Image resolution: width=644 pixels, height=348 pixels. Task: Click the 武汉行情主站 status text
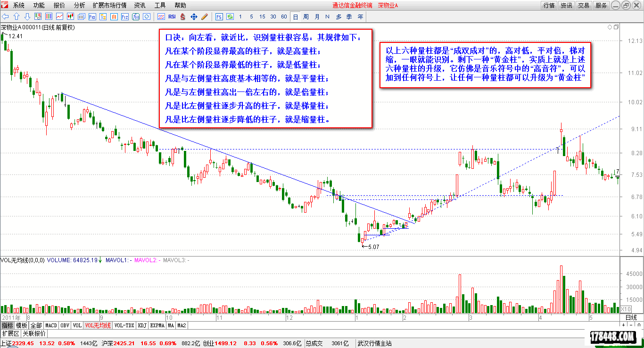pos(374,343)
